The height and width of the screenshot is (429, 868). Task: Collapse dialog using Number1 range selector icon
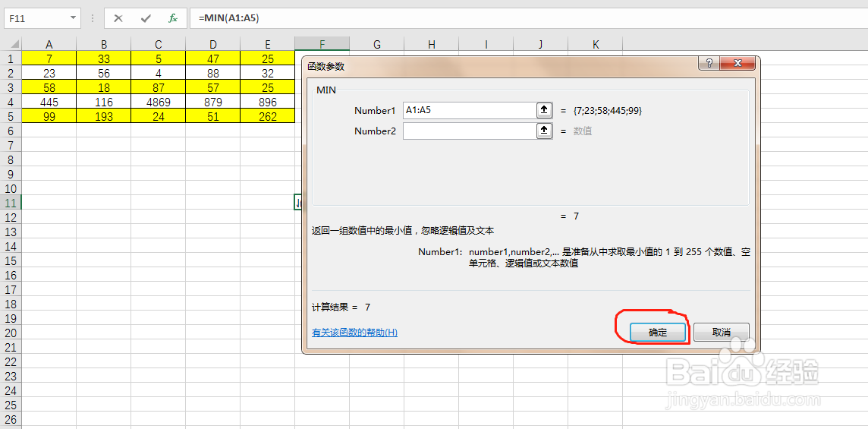tap(544, 110)
